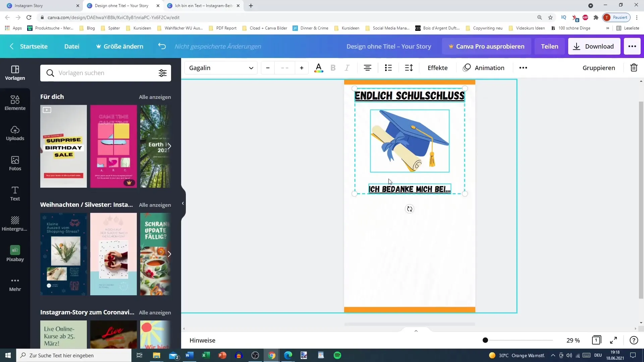Switch to Ich bin ein Text tab
This screenshot has height=362, width=644.
tap(204, 6)
